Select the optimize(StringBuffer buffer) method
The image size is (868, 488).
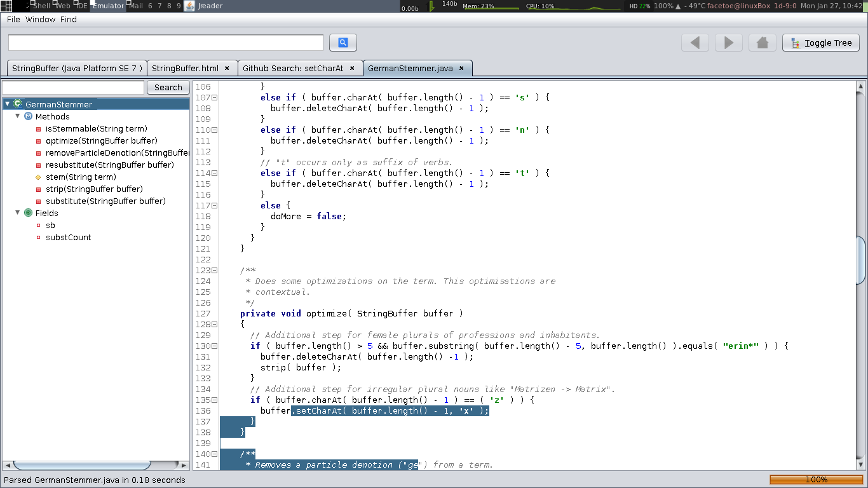[x=102, y=140]
